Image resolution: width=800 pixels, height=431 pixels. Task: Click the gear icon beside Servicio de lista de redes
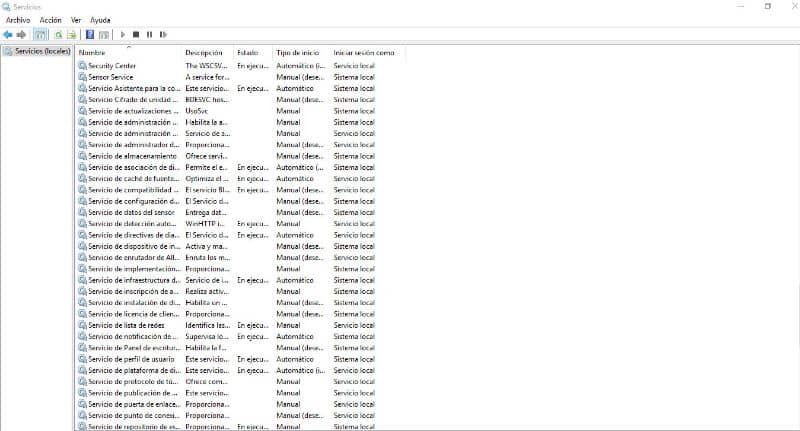[x=83, y=325]
